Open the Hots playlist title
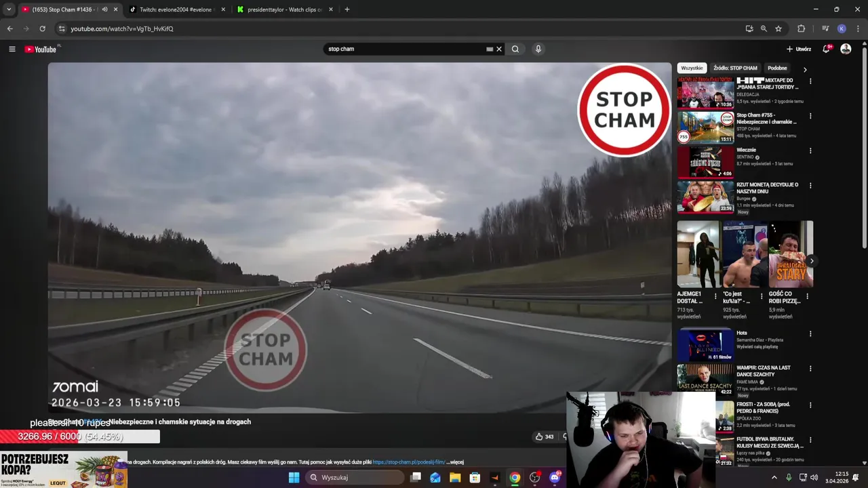Screen dimensions: 868x488 pos(742,333)
